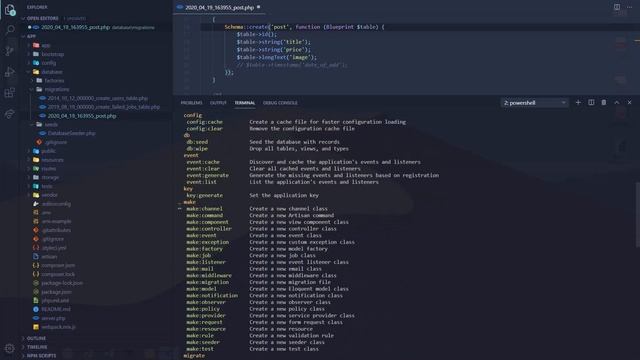
Task: Open the Explorer view in activity bar
Action: pos(10,10)
